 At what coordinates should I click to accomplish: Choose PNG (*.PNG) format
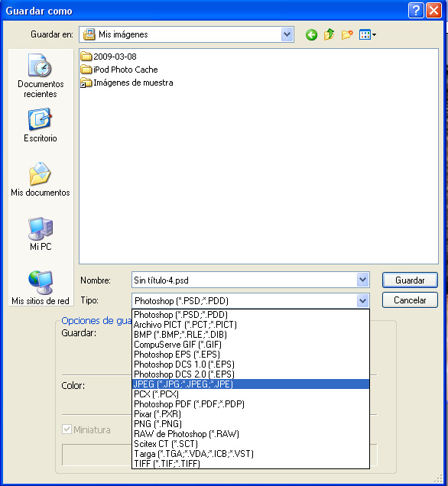[x=251, y=423]
